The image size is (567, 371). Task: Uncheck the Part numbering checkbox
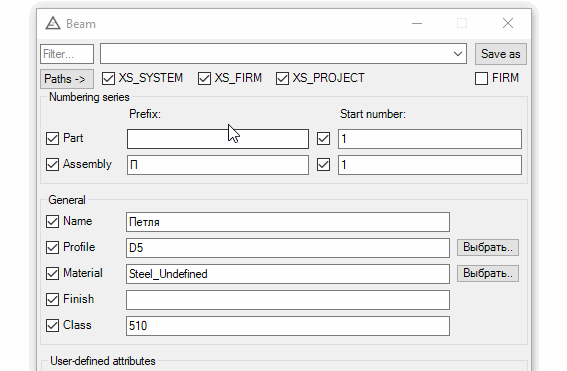(52, 138)
